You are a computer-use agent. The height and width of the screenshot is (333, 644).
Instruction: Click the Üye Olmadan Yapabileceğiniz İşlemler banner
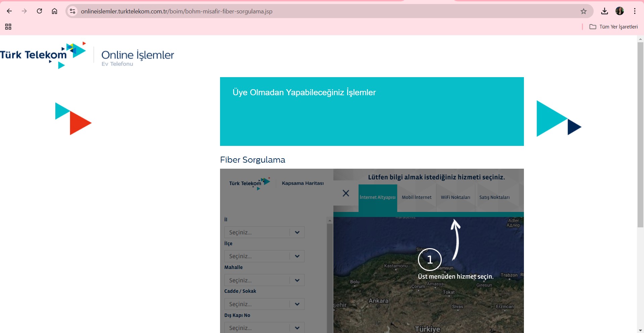[372, 111]
